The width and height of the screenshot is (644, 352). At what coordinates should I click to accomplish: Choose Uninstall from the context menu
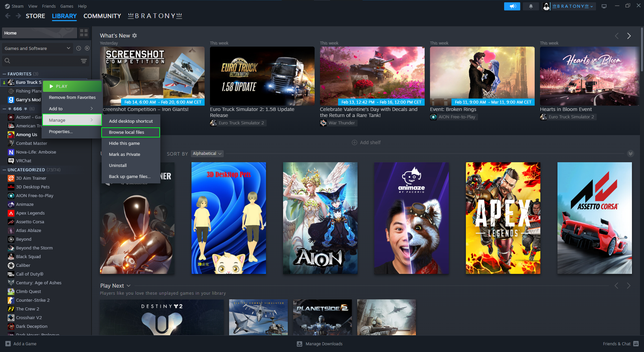[130, 165]
